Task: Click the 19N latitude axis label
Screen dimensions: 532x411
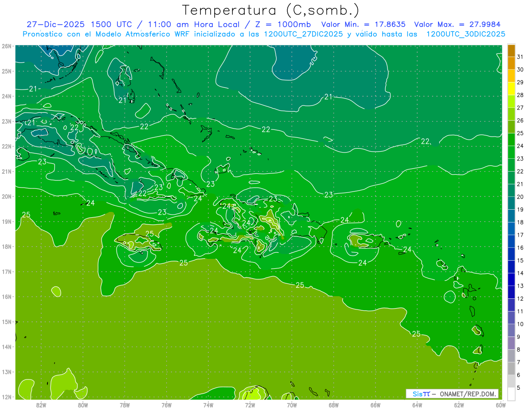Action: coord(6,222)
